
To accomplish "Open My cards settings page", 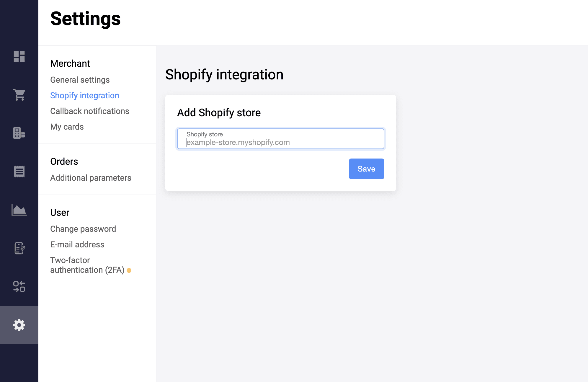I will [x=67, y=127].
